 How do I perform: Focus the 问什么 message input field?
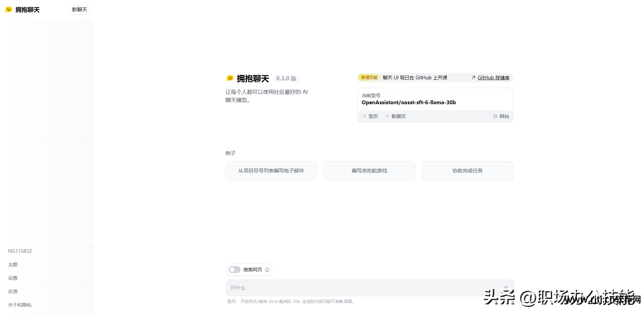(x=370, y=288)
